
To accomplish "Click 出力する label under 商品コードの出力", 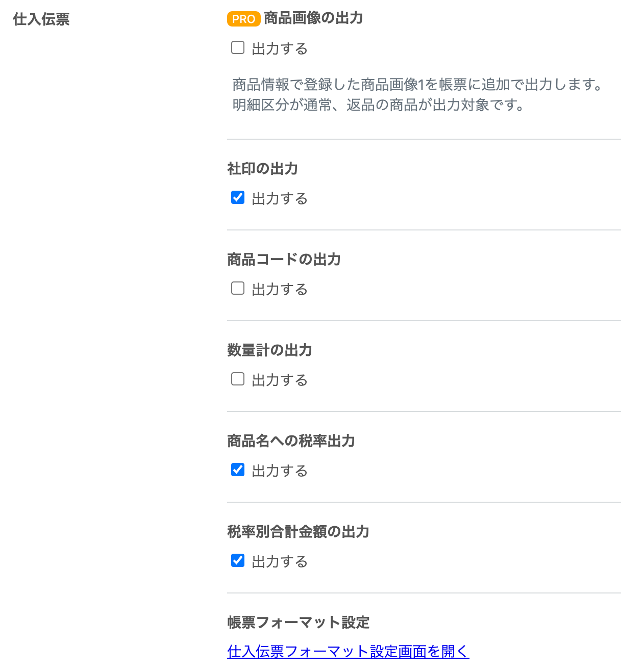I will tap(280, 290).
